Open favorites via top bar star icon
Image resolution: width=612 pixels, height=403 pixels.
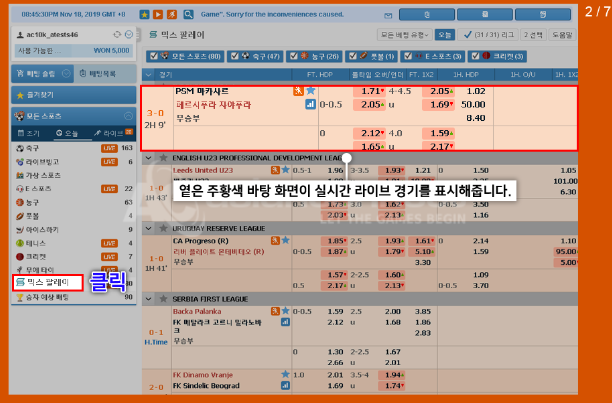point(144,15)
